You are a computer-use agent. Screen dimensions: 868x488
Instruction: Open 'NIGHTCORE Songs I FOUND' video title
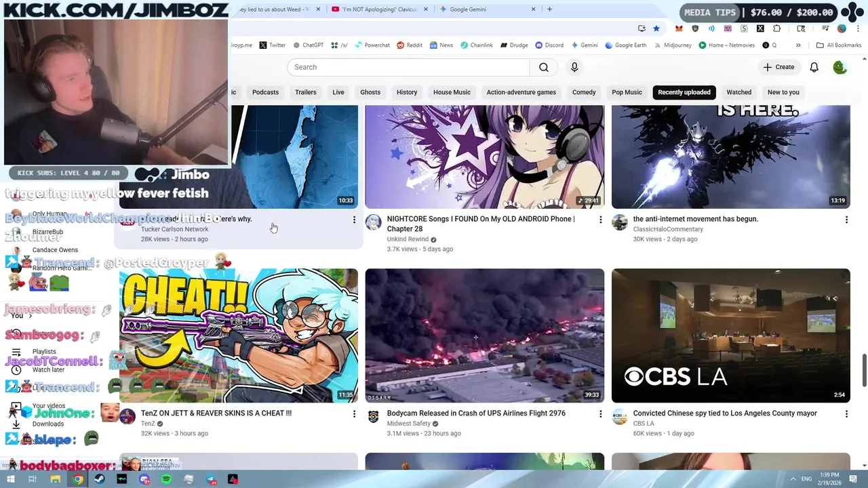coord(481,224)
